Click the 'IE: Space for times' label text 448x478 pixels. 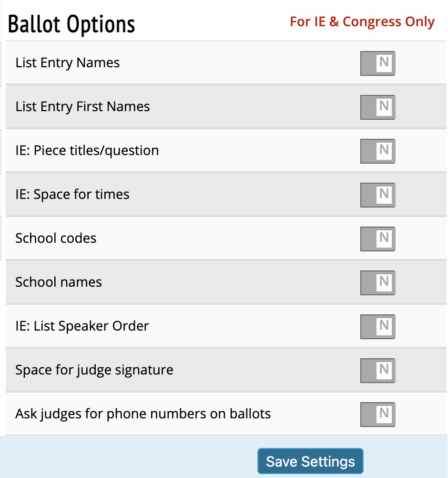coord(72,194)
